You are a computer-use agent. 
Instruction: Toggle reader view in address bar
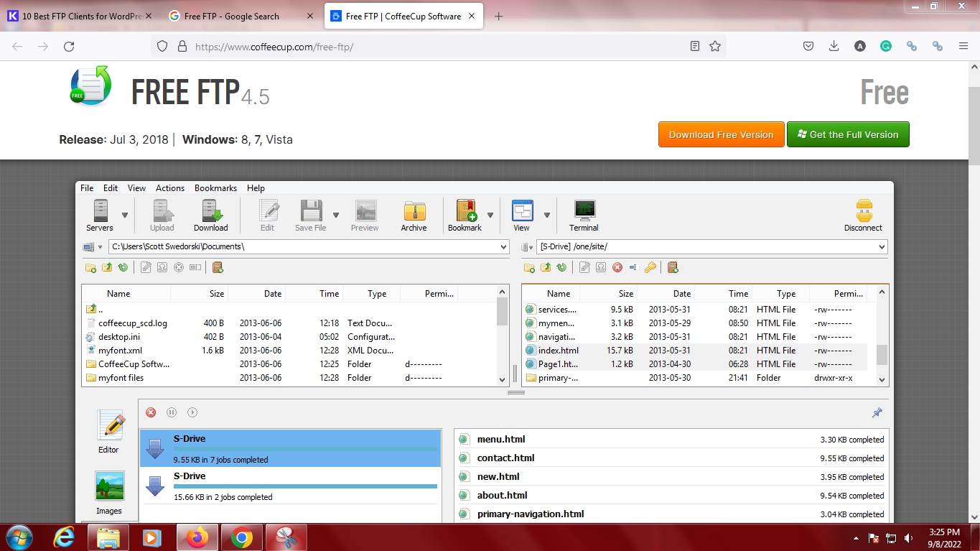pyautogui.click(x=695, y=46)
